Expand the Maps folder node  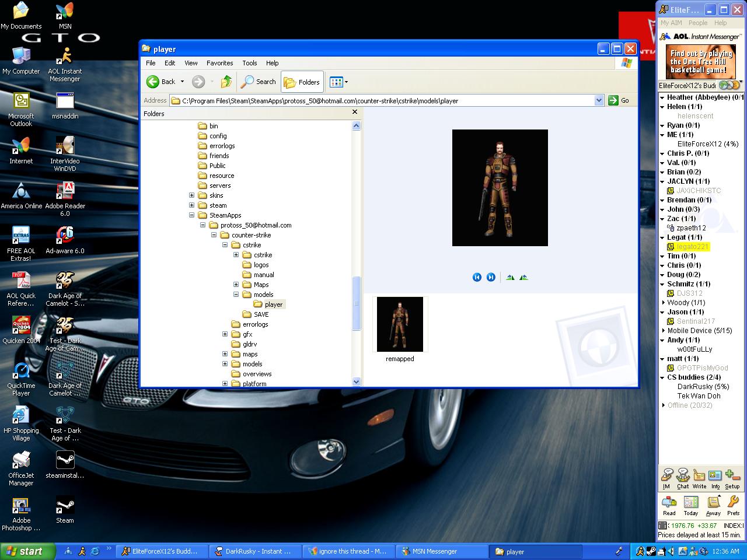[x=236, y=285]
